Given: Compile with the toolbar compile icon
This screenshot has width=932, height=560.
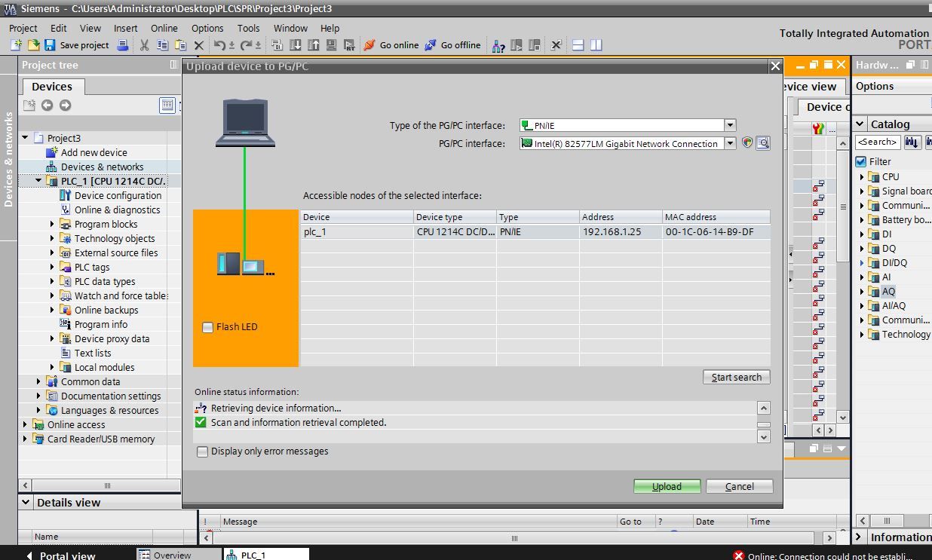Looking at the screenshot, I should click(277, 45).
